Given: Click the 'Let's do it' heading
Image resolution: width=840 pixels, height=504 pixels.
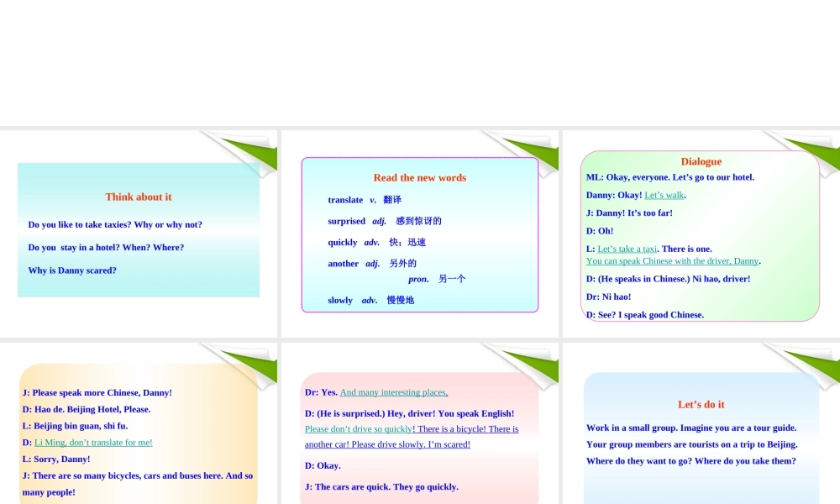Looking at the screenshot, I should click(701, 404).
